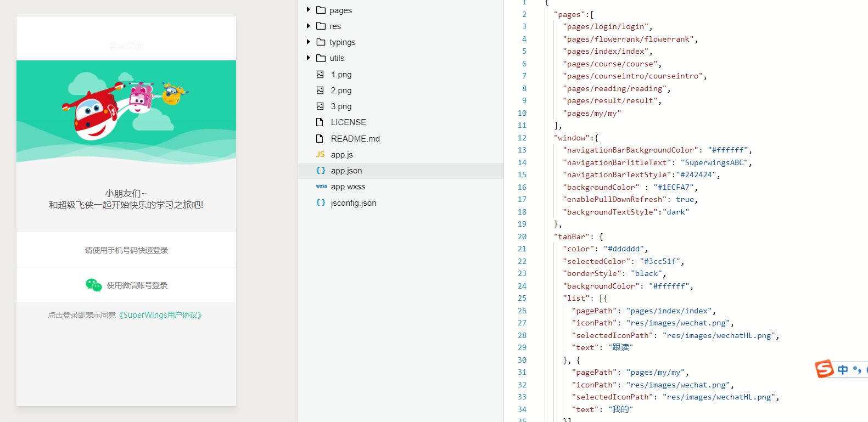Click the image icon beside 2.png
868x422 pixels.
pos(320,90)
